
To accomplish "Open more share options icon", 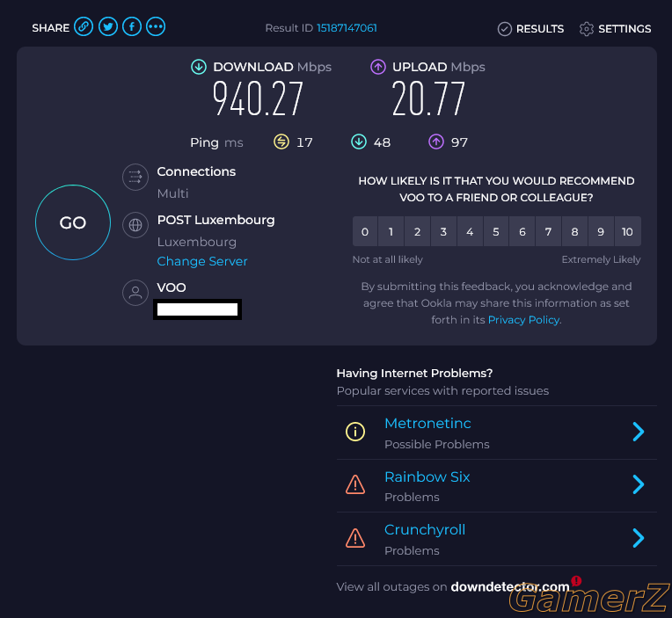I will pyautogui.click(x=156, y=27).
